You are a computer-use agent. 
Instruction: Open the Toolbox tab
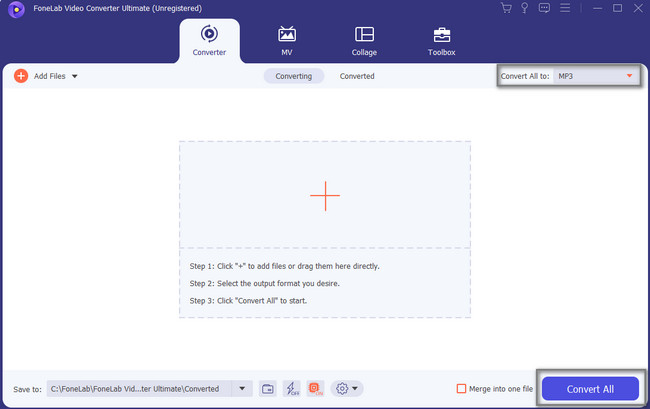441,41
